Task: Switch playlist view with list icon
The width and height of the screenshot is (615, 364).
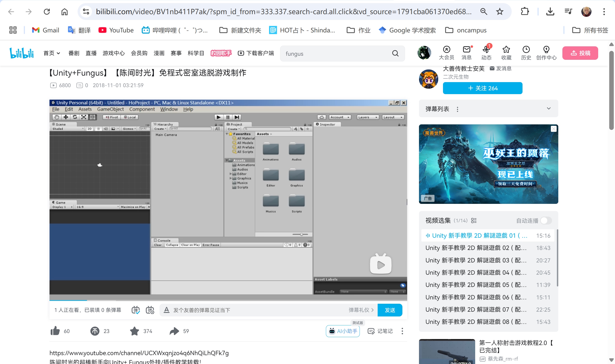Action: (x=474, y=220)
